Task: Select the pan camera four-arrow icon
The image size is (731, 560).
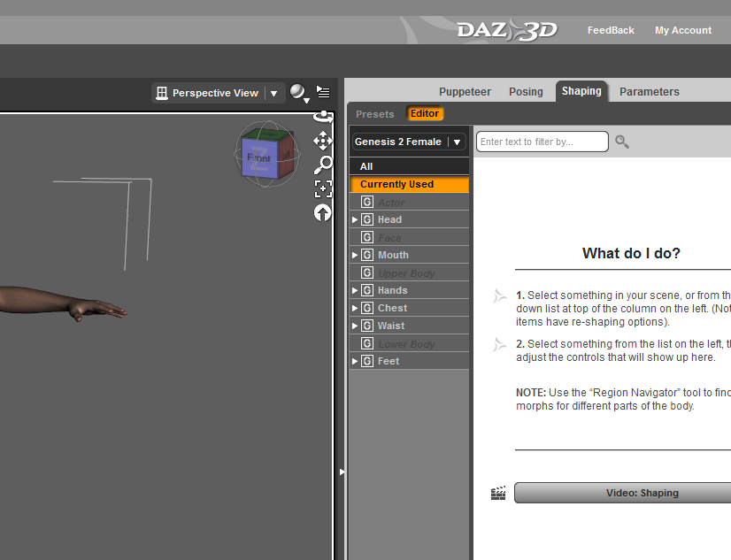Action: 323,141
